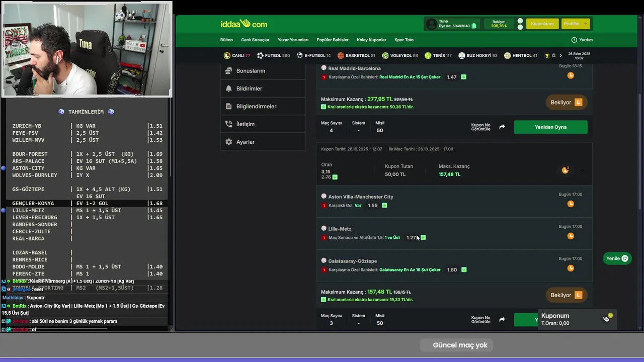Copy the member number with the copy icon
644x362 pixels.
474,26
